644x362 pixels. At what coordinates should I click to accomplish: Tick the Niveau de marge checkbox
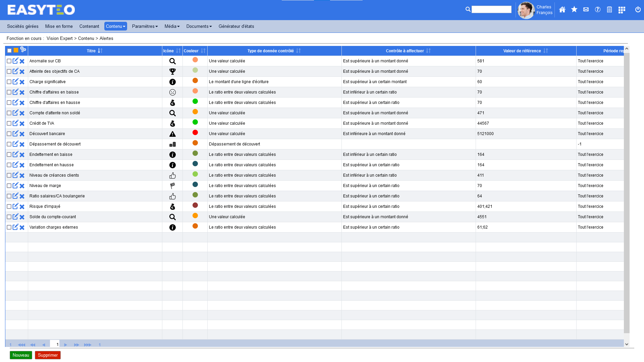[9, 186]
